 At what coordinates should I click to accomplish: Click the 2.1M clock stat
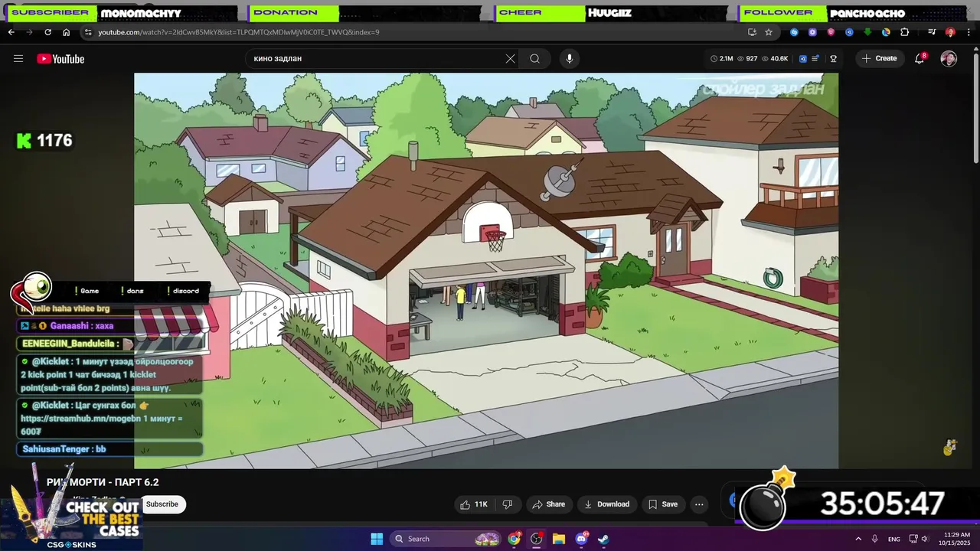tap(722, 59)
